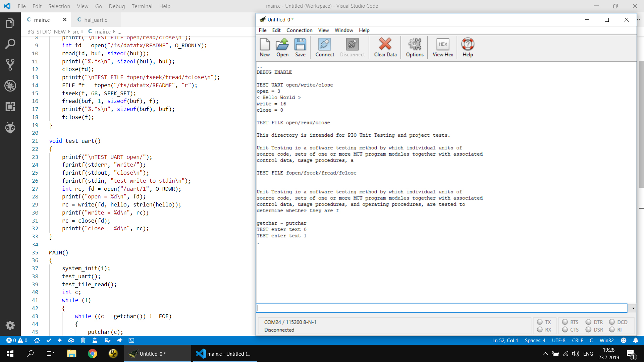The width and height of the screenshot is (644, 362).
Task: Expand the src breadcrumb folder
Action: tap(76, 32)
